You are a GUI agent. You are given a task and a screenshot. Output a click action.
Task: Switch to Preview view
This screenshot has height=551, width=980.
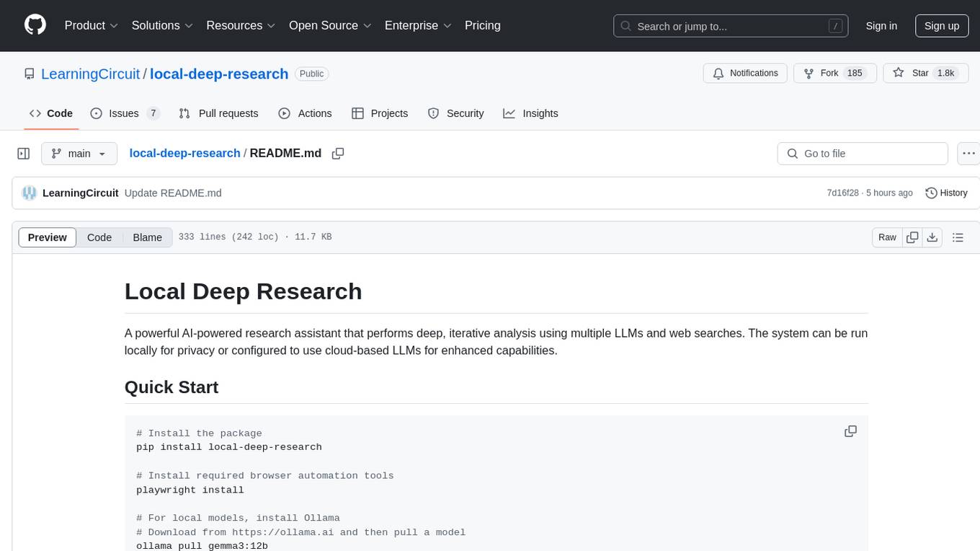click(x=48, y=237)
